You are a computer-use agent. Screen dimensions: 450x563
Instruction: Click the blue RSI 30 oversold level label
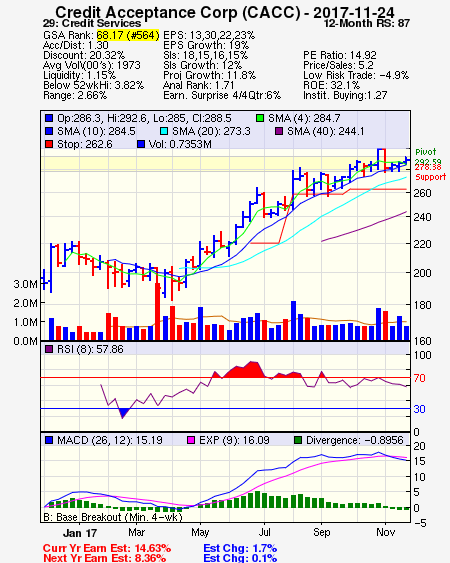tap(419, 409)
